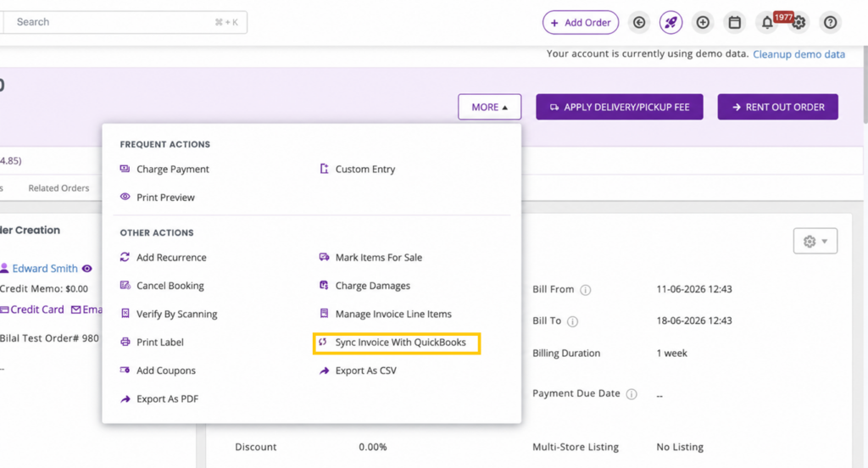Image resolution: width=868 pixels, height=468 pixels.
Task: Click the Export As CSV arrow icon
Action: (x=324, y=370)
